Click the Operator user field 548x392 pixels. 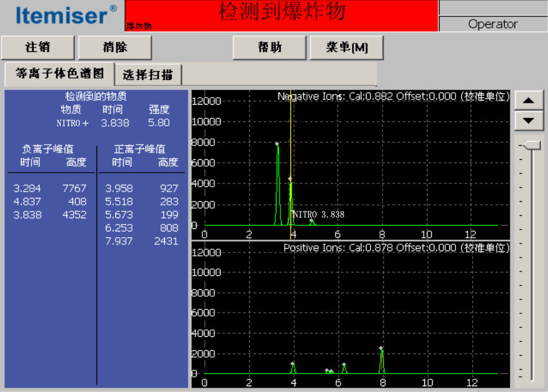coord(493,24)
